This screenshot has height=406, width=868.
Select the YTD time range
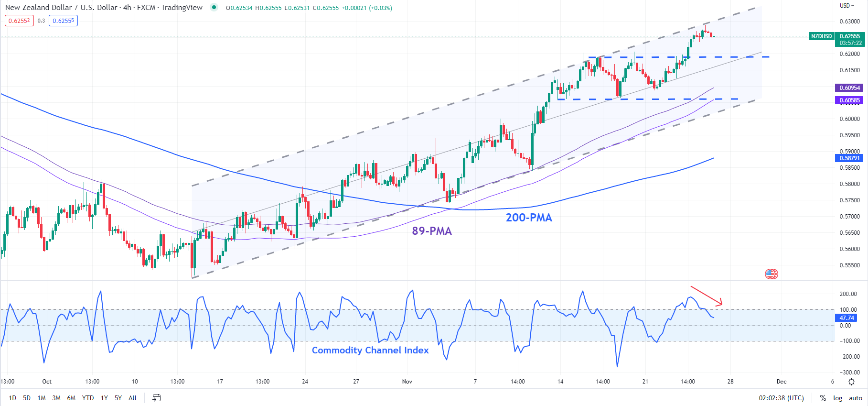click(88, 398)
